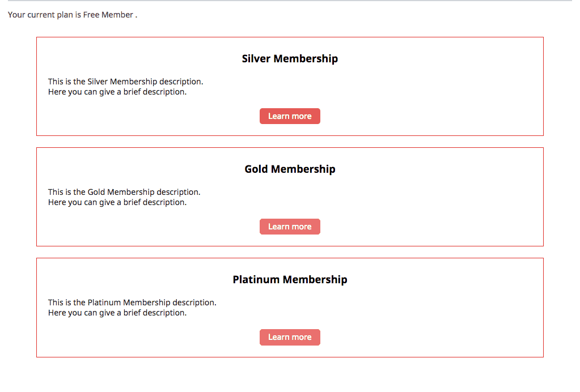Click Learn more under Gold Membership

[290, 226]
